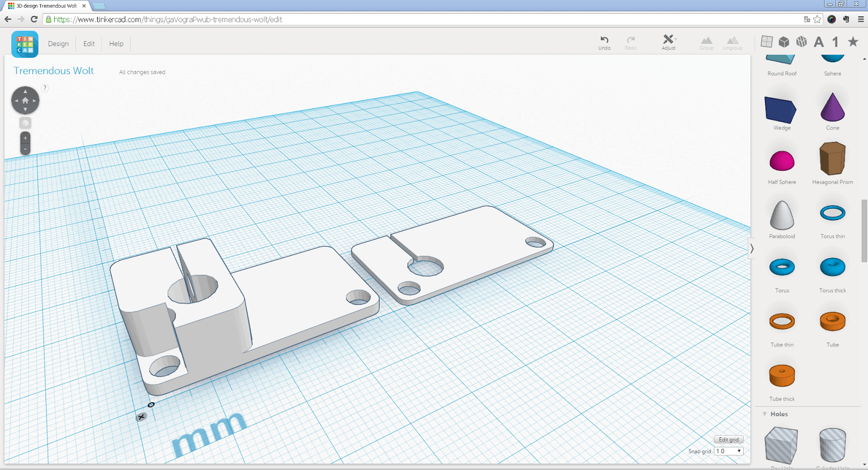Click the Ungroup button

[732, 43]
